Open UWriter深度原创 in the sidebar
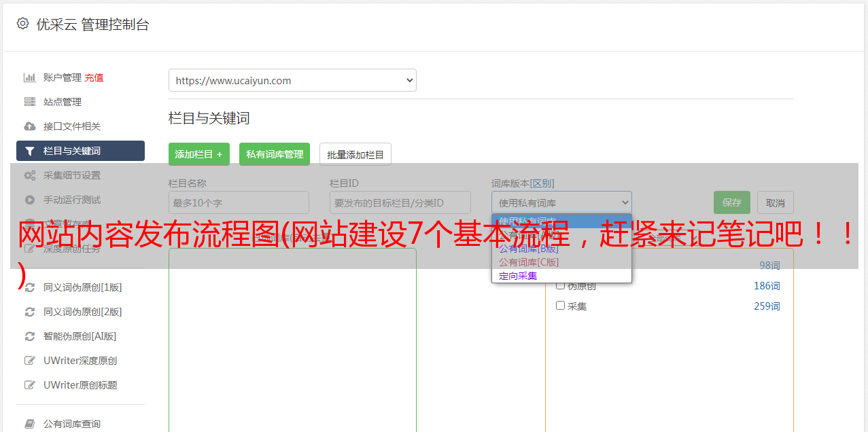The height and width of the screenshot is (432, 868). (x=80, y=361)
